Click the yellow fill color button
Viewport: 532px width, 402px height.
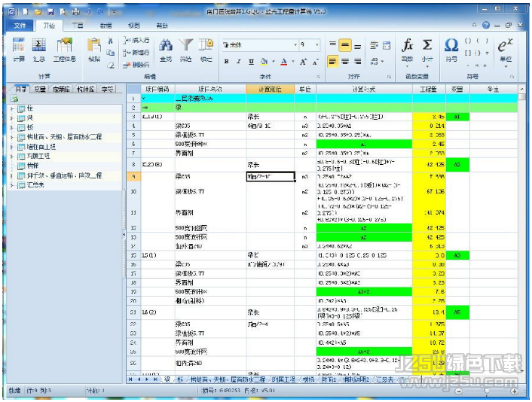[x=265, y=62]
